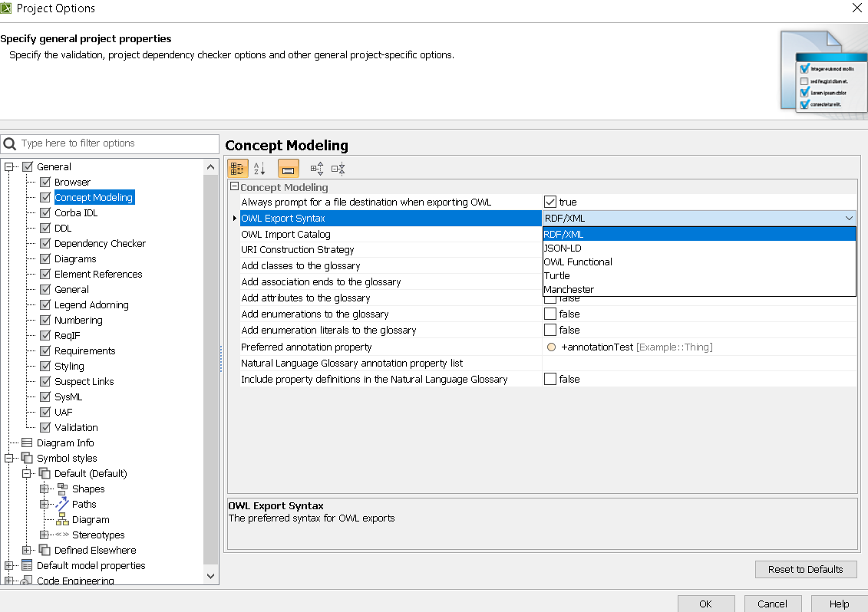This screenshot has width=868, height=612.
Task: Click the orange annotationTest property circle
Action: point(551,347)
